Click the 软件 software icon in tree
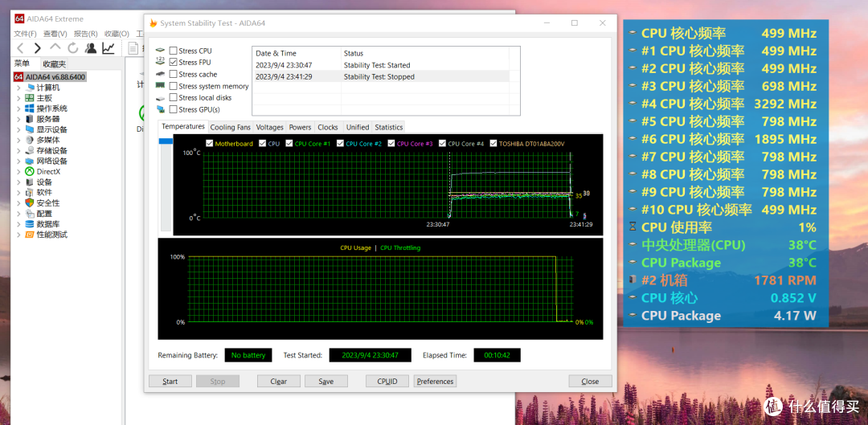The image size is (868, 425). (30, 193)
